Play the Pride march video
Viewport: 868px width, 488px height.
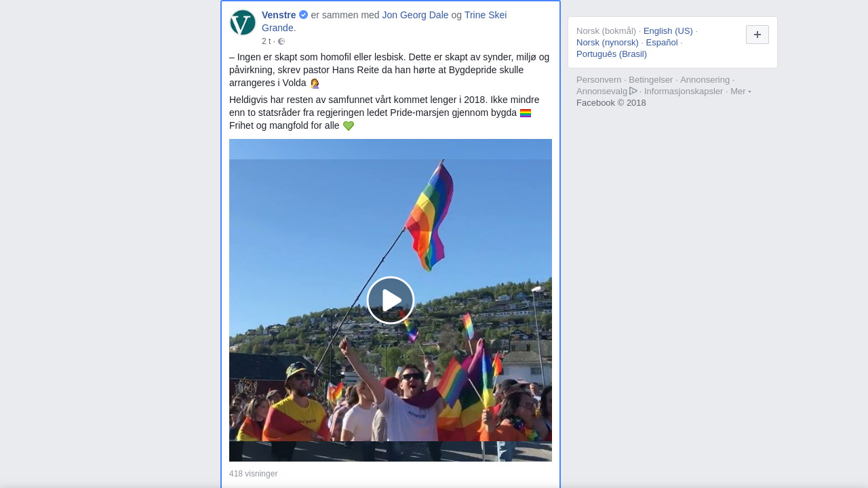(391, 300)
